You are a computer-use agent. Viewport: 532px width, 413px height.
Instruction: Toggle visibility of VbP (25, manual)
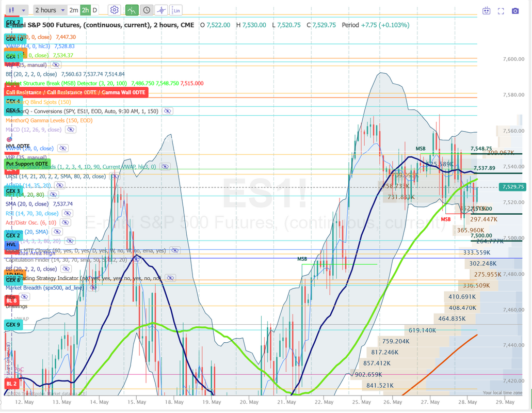(56, 65)
